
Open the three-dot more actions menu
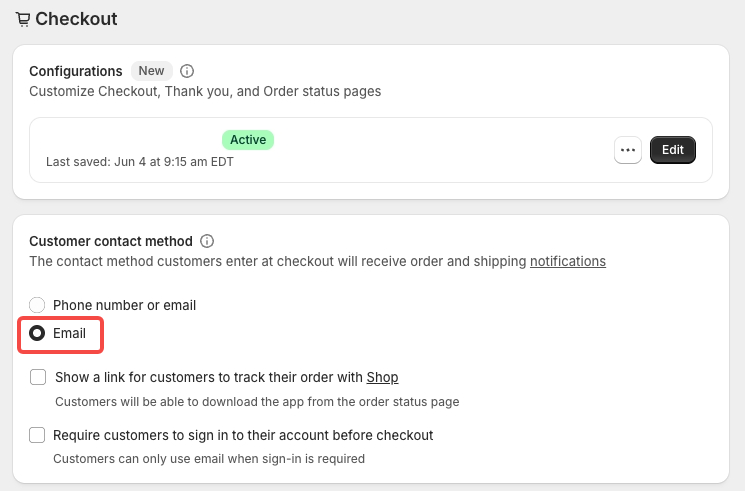coord(628,150)
